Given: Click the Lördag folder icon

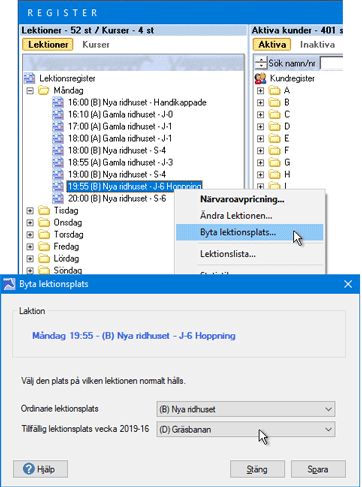Looking at the screenshot, I should tap(44, 258).
